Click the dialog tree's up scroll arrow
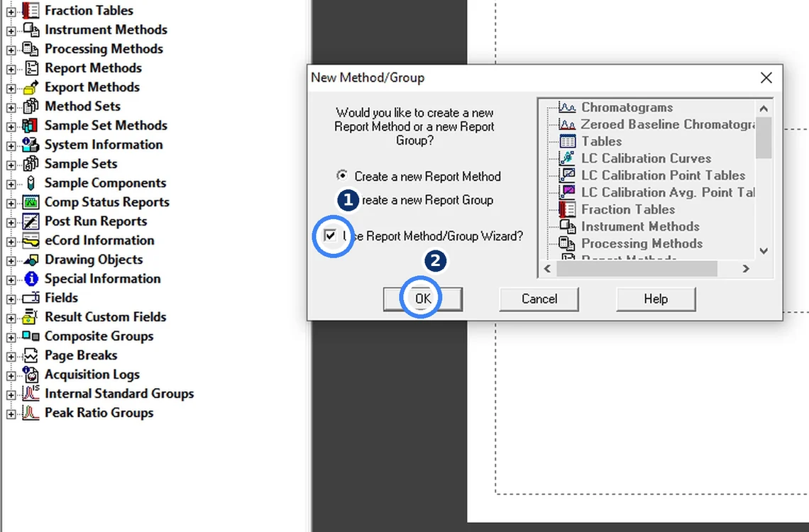Image resolution: width=809 pixels, height=532 pixels. click(764, 109)
